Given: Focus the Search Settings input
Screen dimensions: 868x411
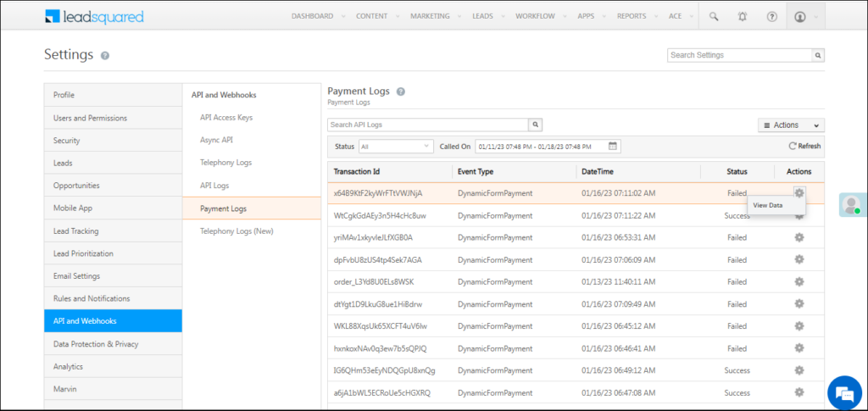Looking at the screenshot, I should [x=739, y=55].
